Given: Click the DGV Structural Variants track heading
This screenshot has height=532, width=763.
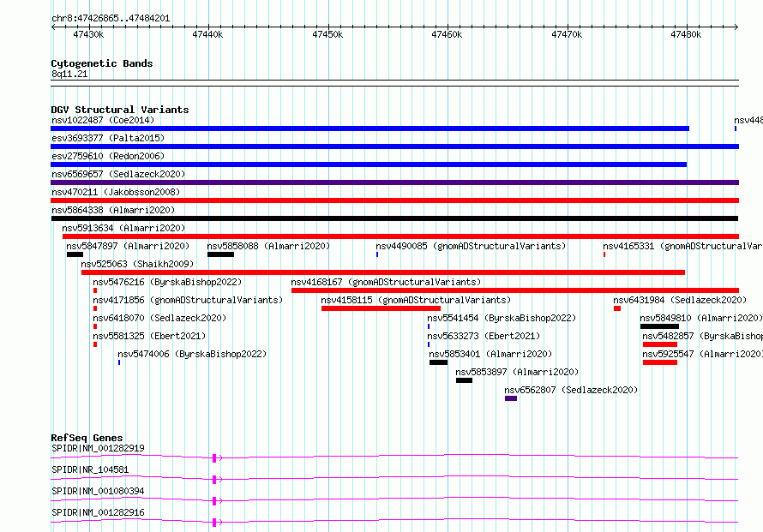Looking at the screenshot, I should point(120,110).
